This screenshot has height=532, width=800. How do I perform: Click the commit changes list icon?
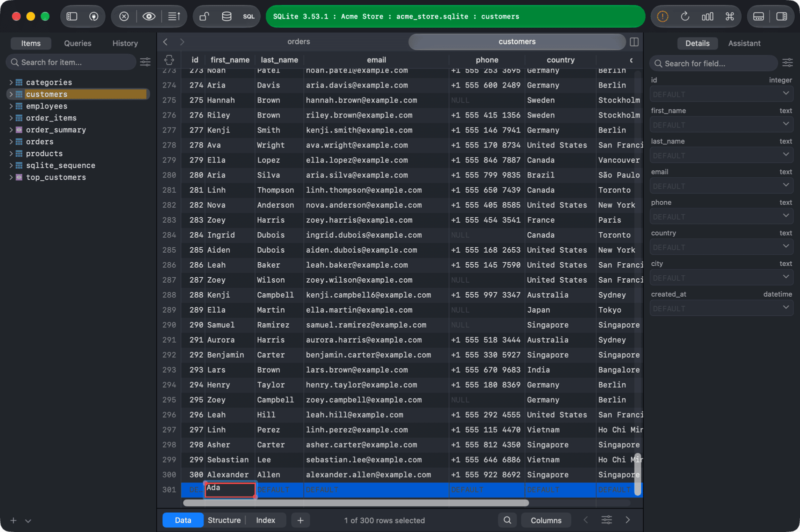click(x=174, y=16)
